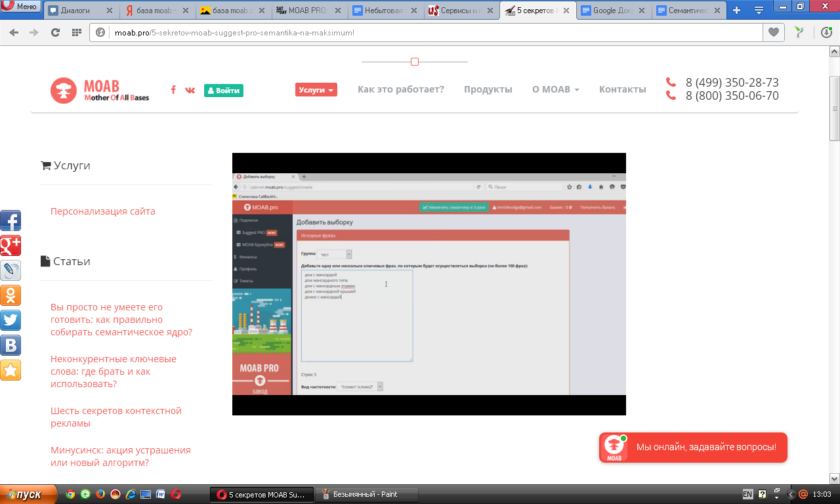
Task: Click the red @ mail tray icon
Action: coord(803,494)
